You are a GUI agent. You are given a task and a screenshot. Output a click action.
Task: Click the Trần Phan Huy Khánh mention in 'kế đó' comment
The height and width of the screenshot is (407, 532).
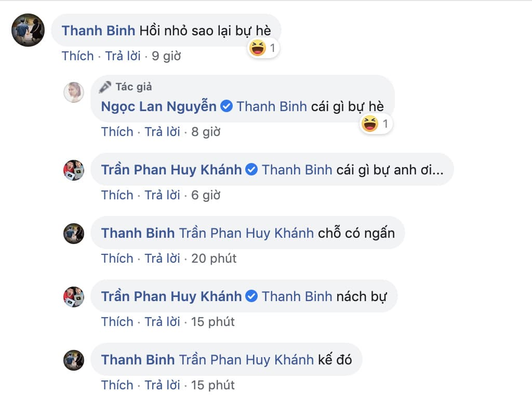(247, 359)
